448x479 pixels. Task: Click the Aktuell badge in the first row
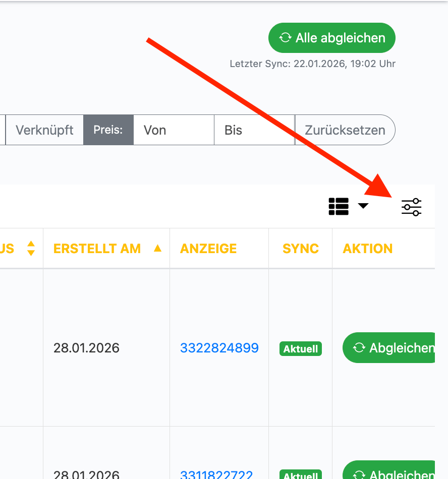click(x=301, y=348)
